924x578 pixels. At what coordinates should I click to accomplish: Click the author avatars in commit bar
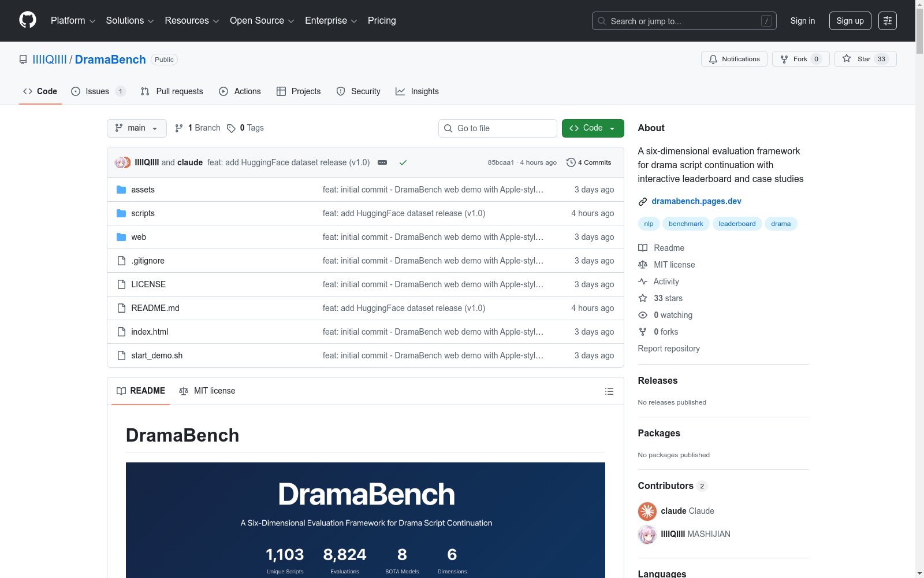[122, 162]
